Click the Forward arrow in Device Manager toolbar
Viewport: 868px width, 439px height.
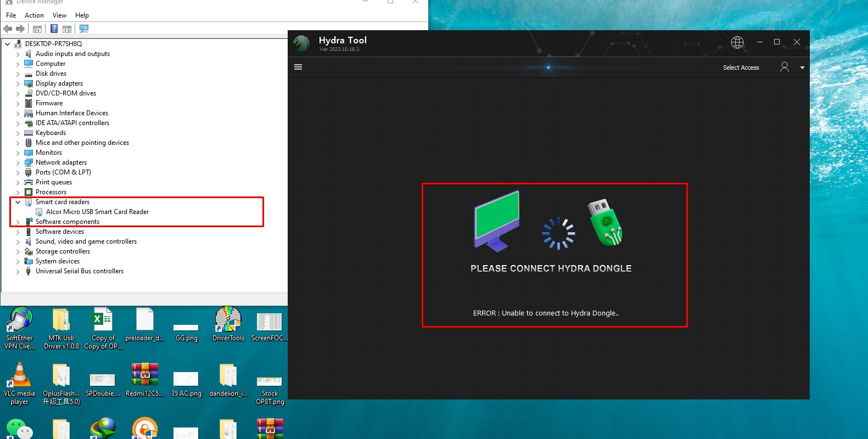pyautogui.click(x=20, y=29)
